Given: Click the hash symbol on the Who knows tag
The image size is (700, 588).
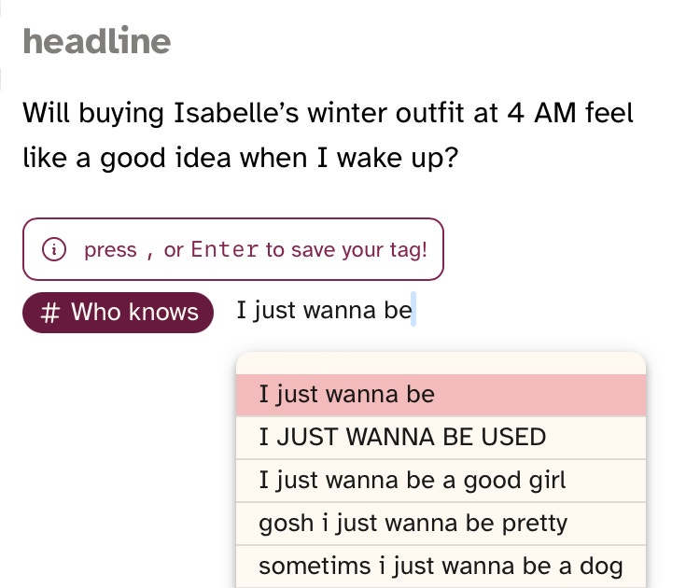Looking at the screenshot, I should pyautogui.click(x=52, y=312).
